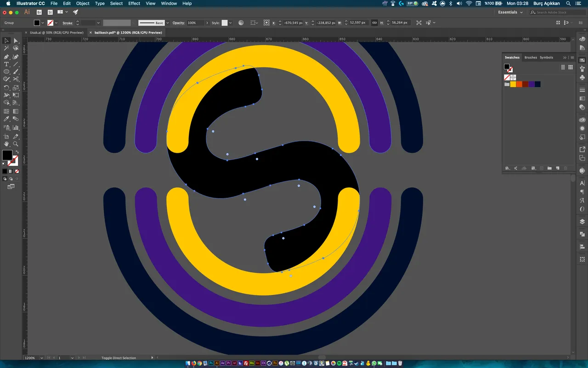
Task: Select the Mesh tool
Action: coord(6,111)
